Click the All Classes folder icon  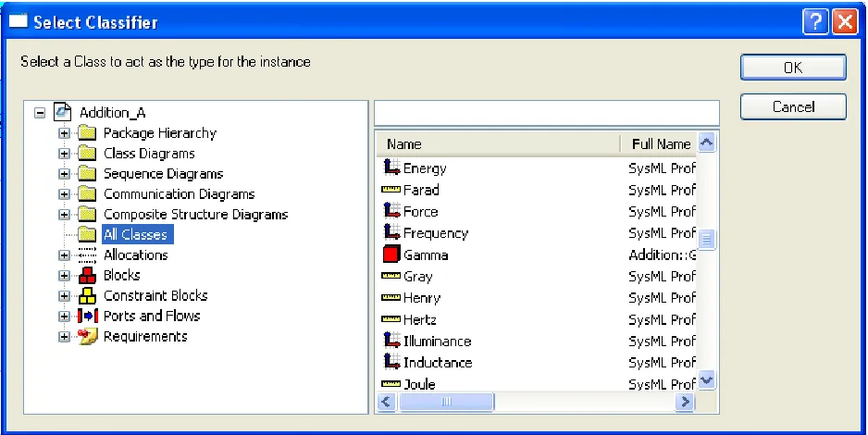[87, 235]
